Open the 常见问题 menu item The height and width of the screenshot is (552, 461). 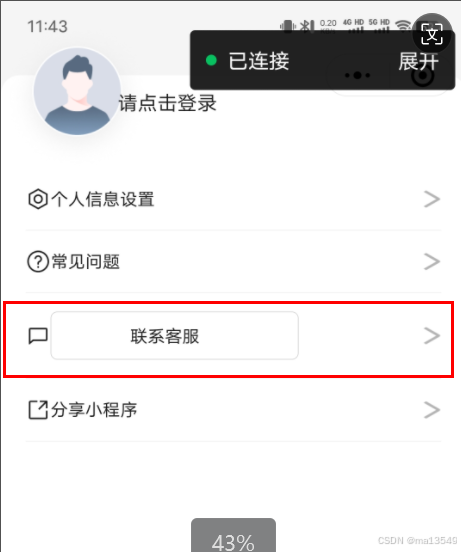[233, 262]
